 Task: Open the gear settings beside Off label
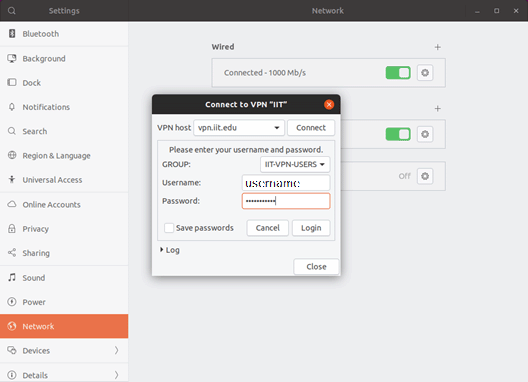click(425, 176)
